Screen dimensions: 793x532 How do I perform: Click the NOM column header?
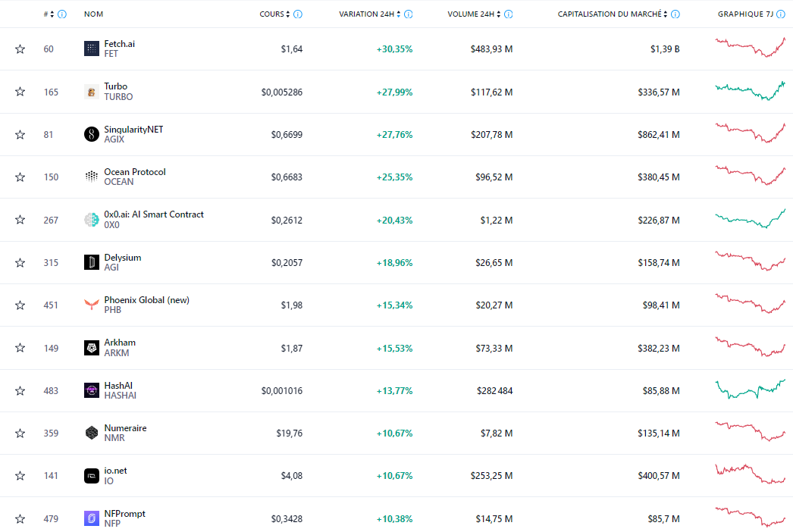(94, 14)
